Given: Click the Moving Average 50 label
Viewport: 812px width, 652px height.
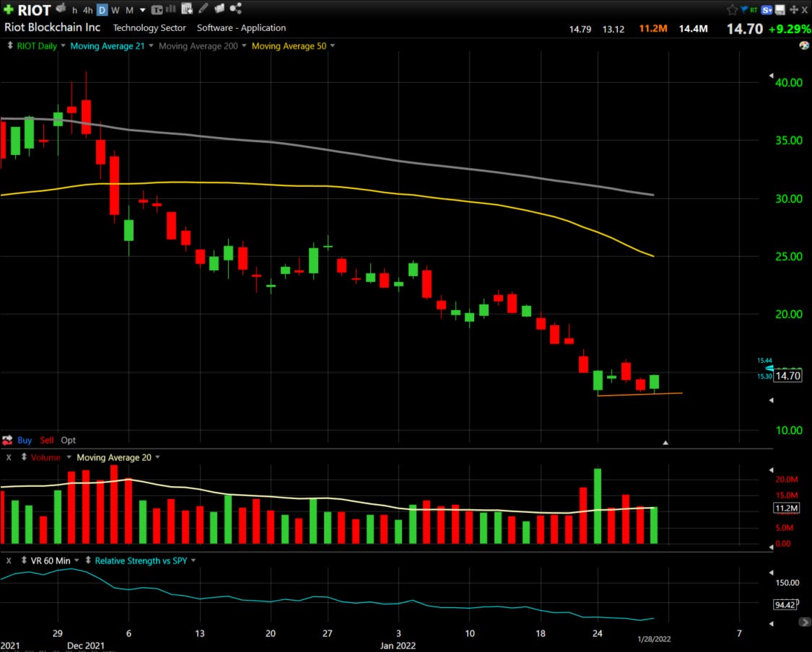Looking at the screenshot, I should (289, 46).
